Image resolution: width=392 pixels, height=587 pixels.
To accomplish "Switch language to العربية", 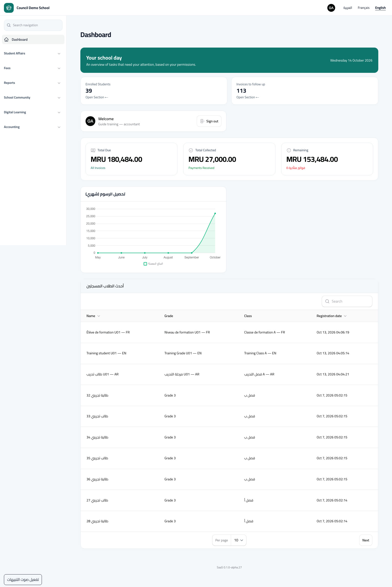I will [347, 8].
